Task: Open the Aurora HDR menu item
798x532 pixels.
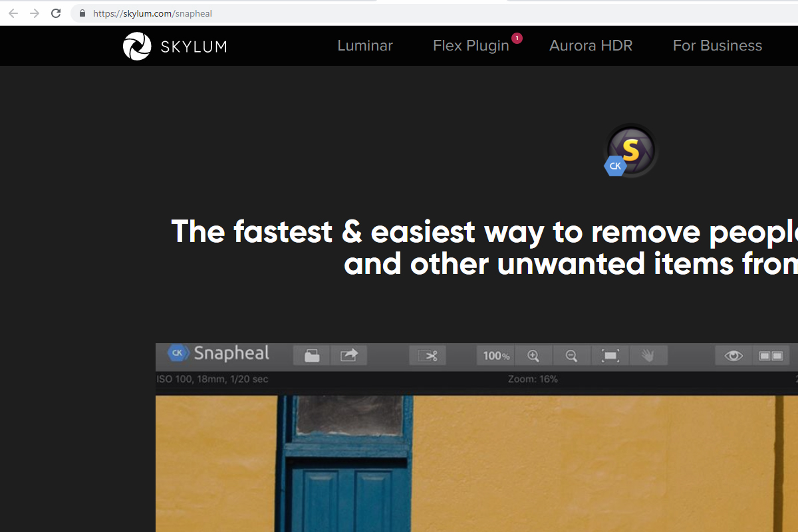Action: (591, 46)
